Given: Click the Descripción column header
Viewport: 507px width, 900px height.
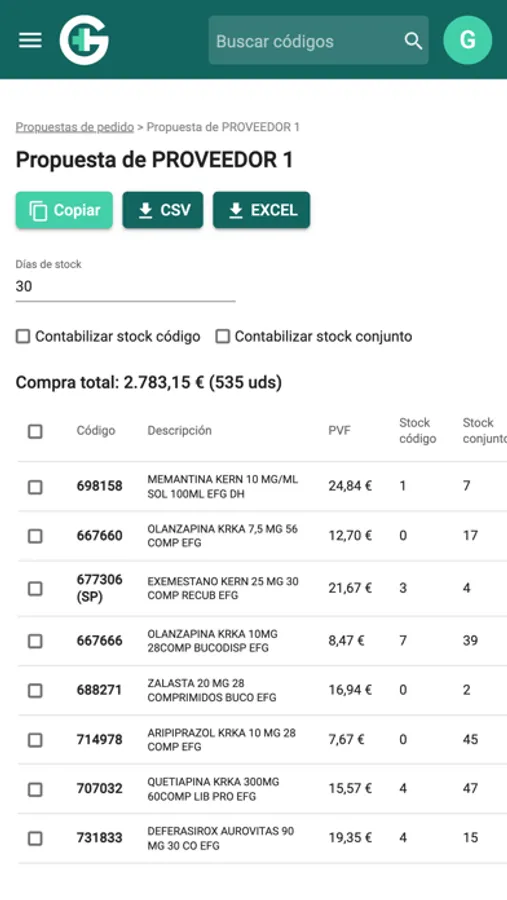Looking at the screenshot, I should (180, 430).
